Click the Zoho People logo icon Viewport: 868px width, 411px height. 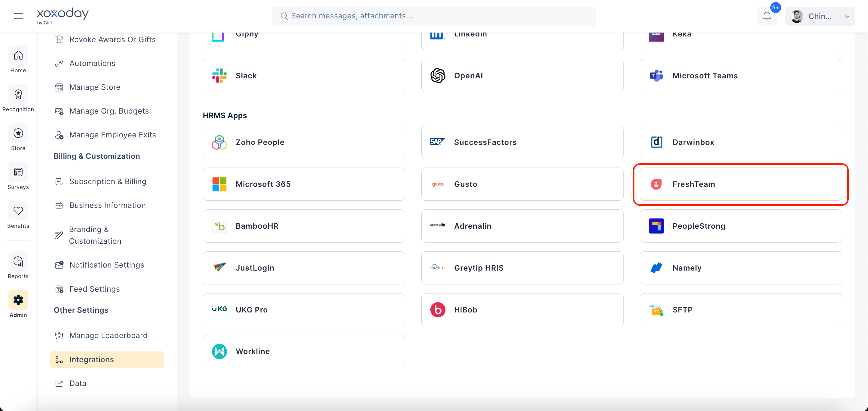coord(219,143)
